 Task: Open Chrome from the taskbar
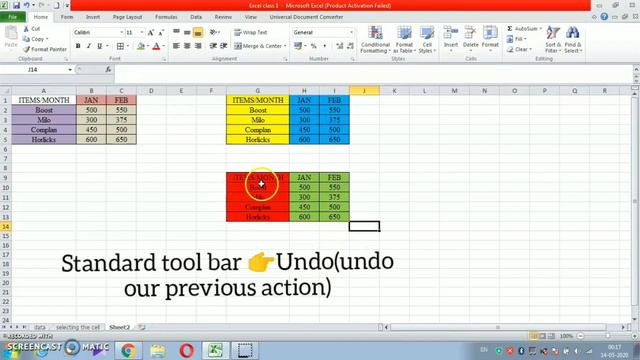click(x=128, y=351)
